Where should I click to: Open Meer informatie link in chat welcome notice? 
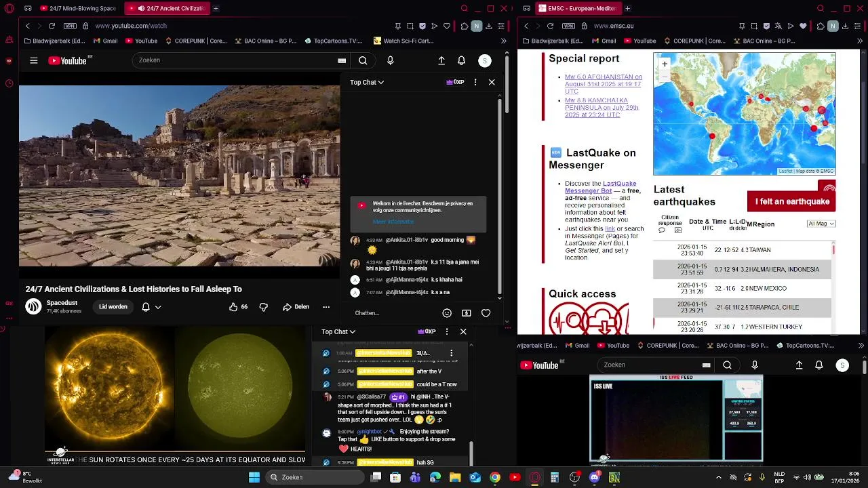[393, 222]
